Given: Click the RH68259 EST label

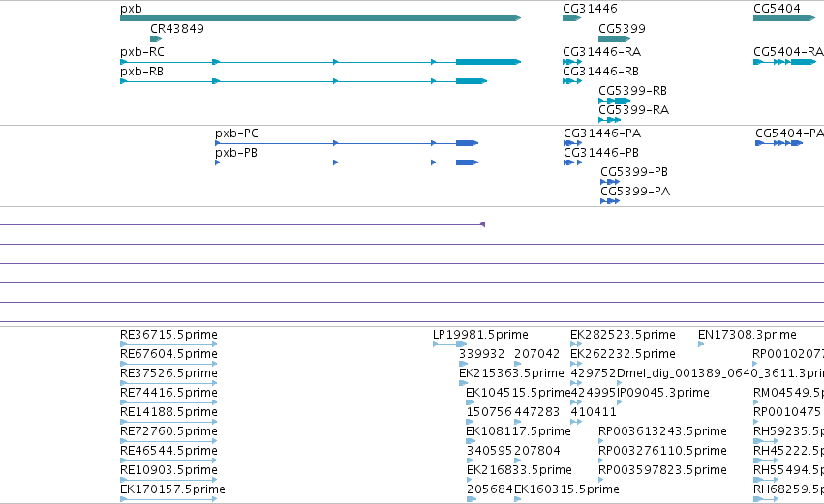Looking at the screenshot, I should tap(788, 489).
